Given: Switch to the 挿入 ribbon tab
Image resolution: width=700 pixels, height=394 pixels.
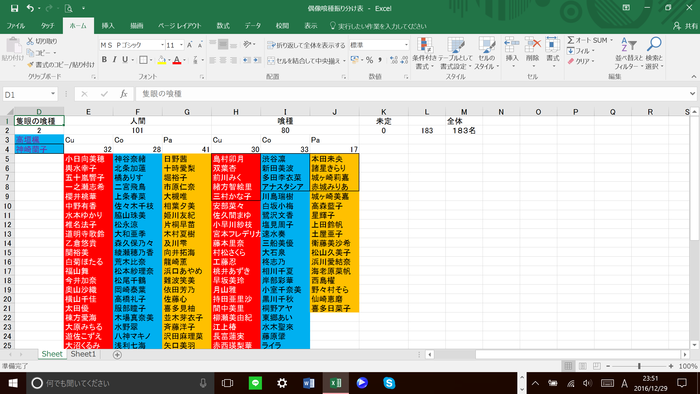Looking at the screenshot, I should 108,26.
